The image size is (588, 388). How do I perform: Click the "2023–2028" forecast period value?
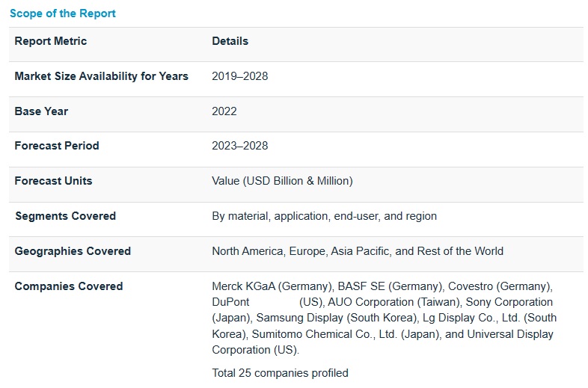pos(239,146)
